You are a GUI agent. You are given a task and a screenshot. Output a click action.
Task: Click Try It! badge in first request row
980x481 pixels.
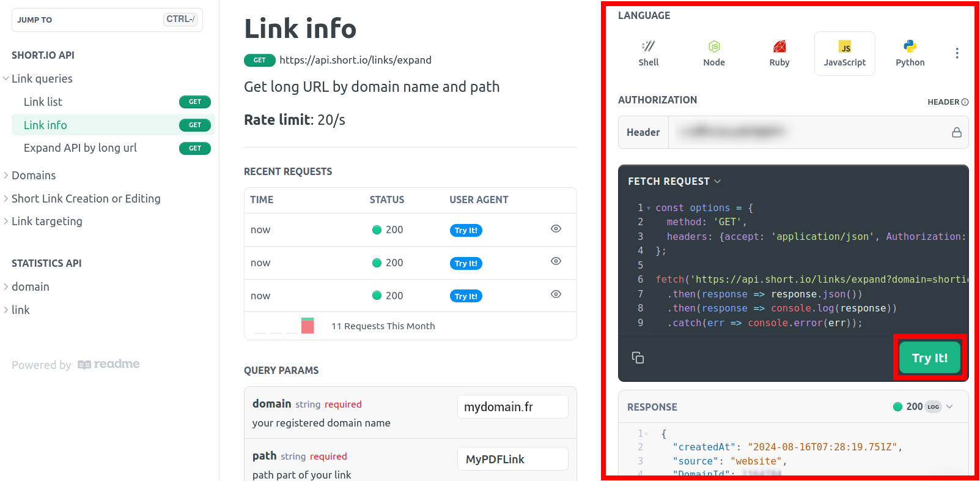click(x=466, y=230)
